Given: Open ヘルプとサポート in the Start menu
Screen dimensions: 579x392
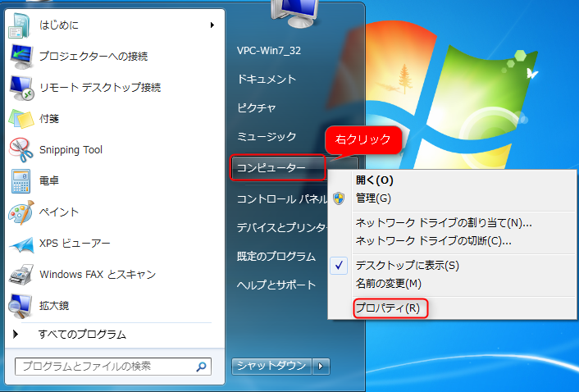Looking at the screenshot, I should 276,285.
